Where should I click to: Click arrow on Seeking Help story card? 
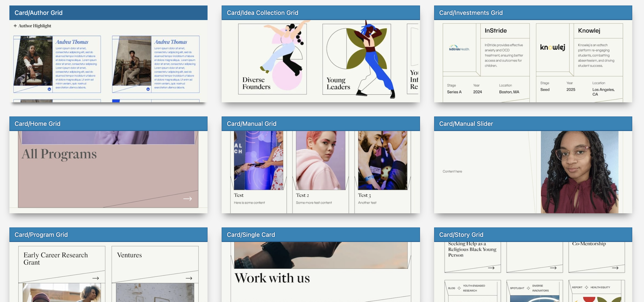491,268
